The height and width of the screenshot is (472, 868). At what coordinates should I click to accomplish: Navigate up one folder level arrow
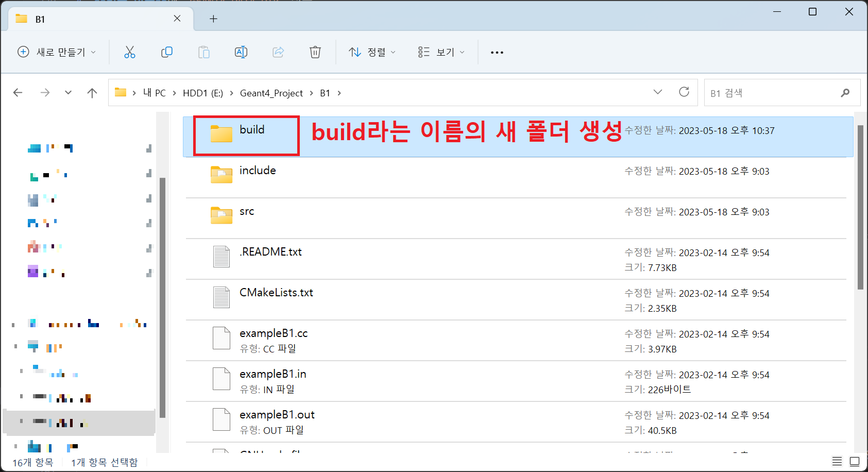point(92,93)
